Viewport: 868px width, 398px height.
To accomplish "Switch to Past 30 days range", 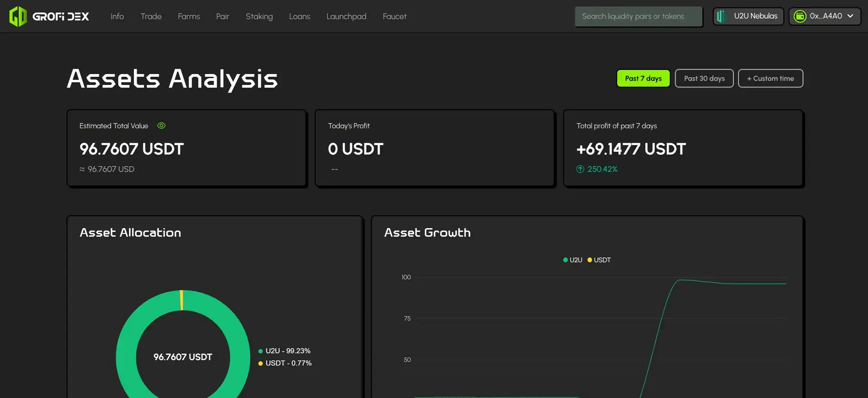I will [704, 78].
